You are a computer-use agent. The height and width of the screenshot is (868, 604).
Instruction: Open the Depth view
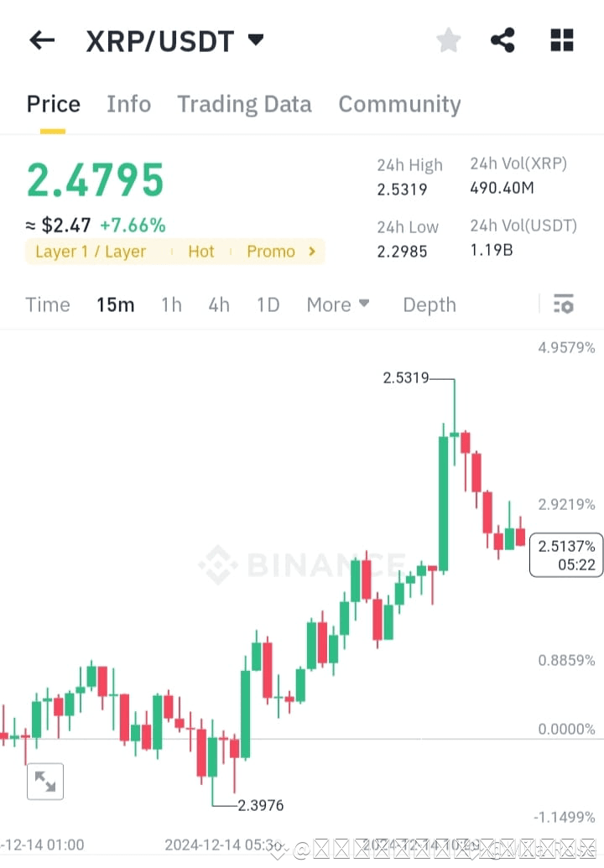tap(429, 304)
